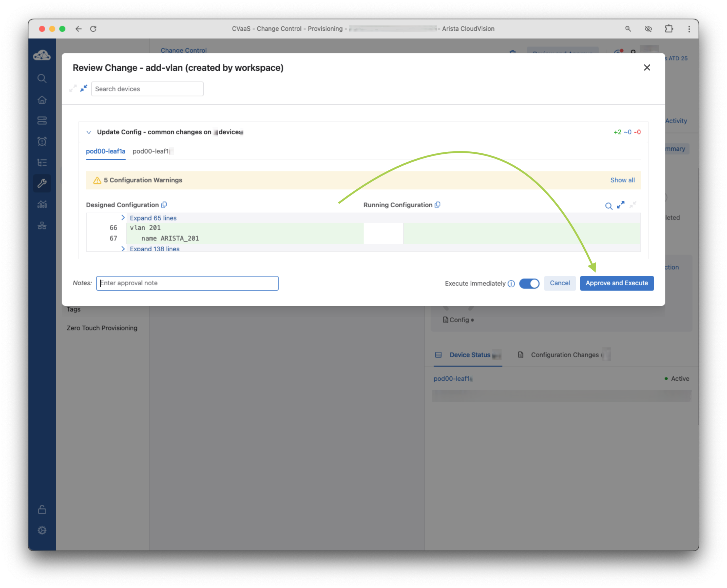The height and width of the screenshot is (588, 727).
Task: Copy the Designed Configuration to clipboard
Action: tap(164, 205)
